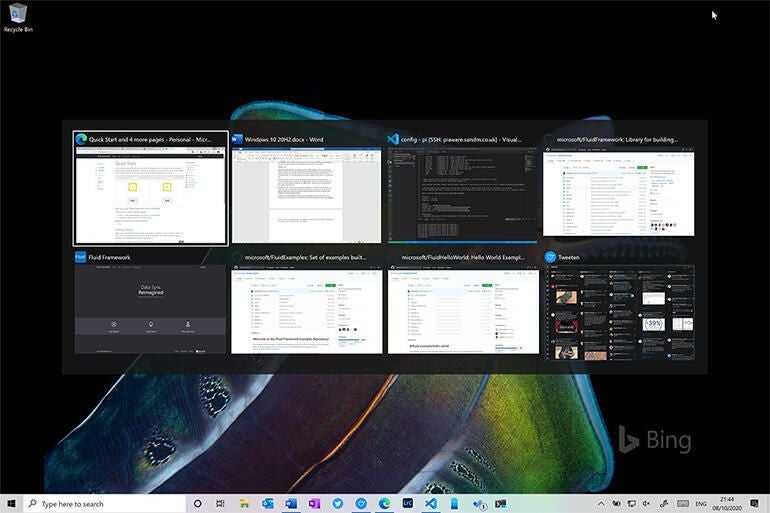Open Task View from the taskbar
This screenshot has height=513, width=770.
(220, 504)
